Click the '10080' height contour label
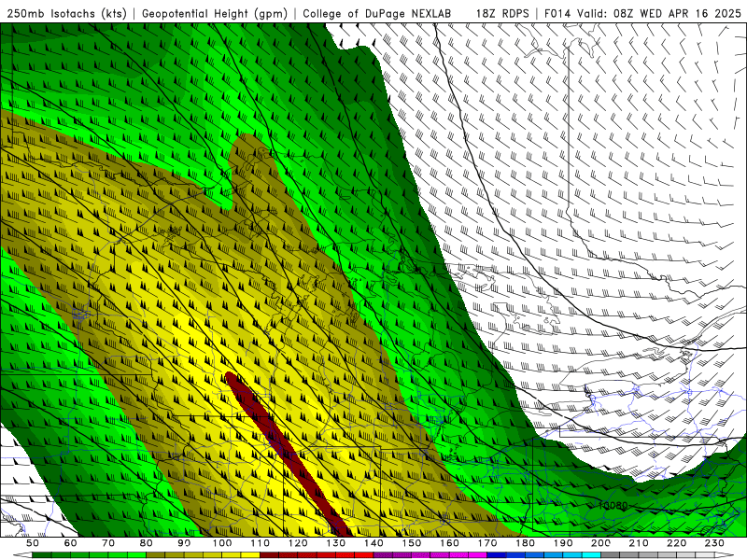 pos(613,505)
